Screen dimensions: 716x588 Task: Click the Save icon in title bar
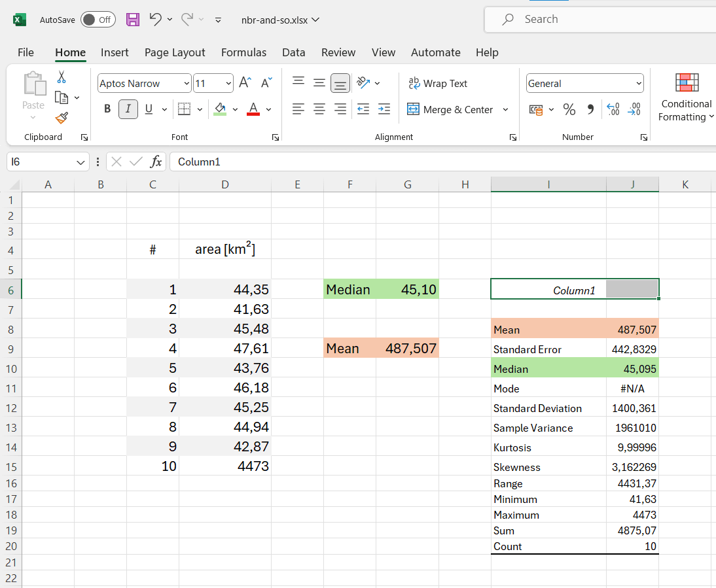pos(133,20)
